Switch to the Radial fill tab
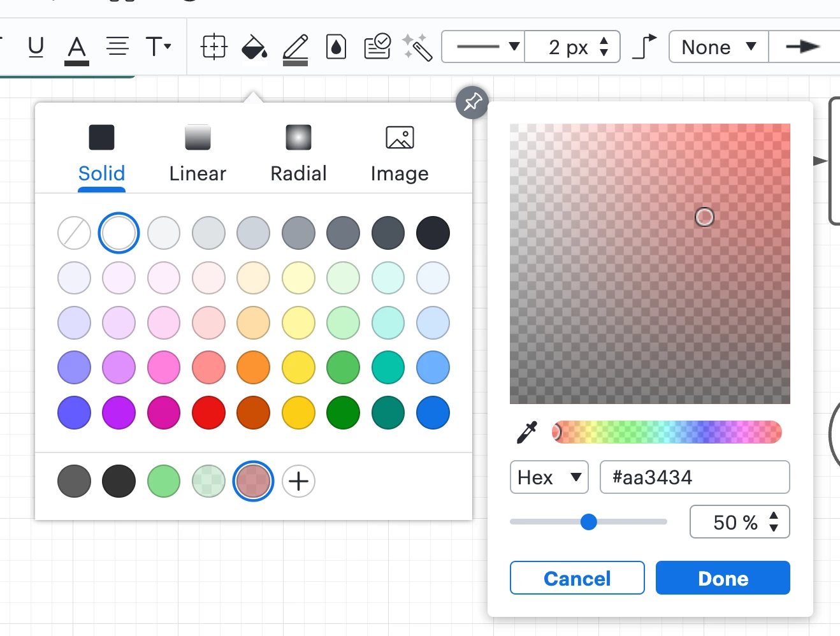The height and width of the screenshot is (636, 840). pyautogui.click(x=298, y=153)
